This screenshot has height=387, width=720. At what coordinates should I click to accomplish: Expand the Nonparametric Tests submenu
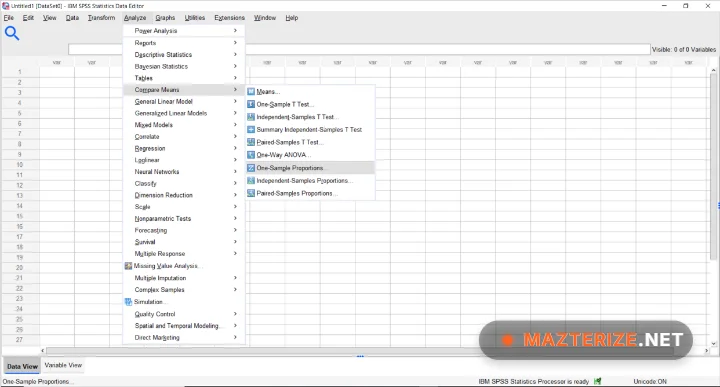click(x=184, y=219)
